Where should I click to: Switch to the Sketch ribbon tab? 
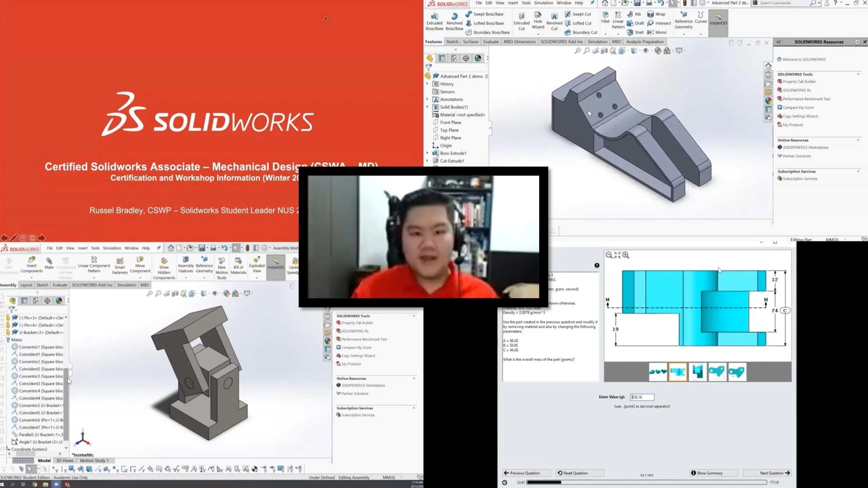(452, 41)
